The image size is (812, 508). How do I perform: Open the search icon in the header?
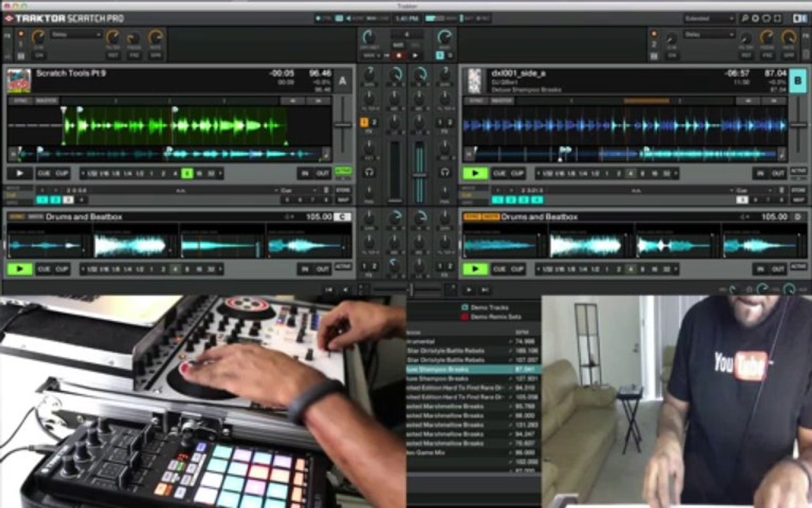tap(744, 18)
